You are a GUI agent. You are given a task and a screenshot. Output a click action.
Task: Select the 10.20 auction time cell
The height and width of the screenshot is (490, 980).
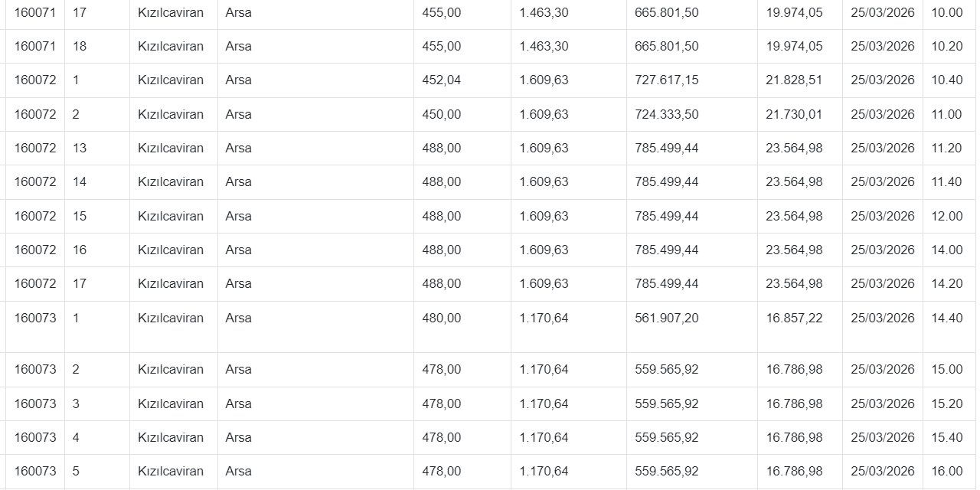(947, 46)
